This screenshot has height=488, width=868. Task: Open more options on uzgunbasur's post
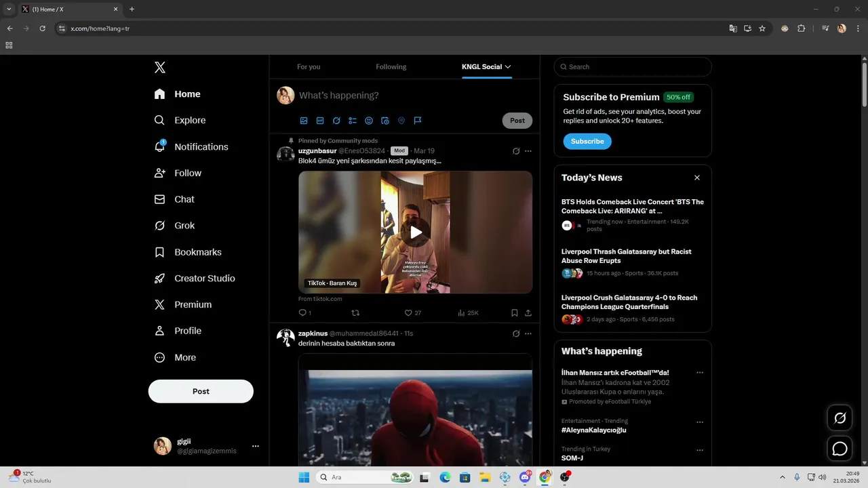tap(528, 151)
